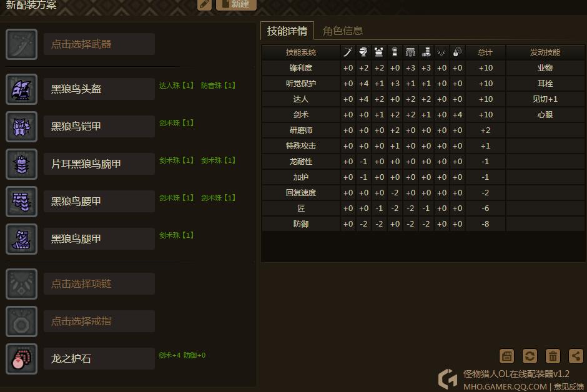Click the 黑狼鸟头盔 name field
This screenshot has width=587, height=392.
[99, 89]
